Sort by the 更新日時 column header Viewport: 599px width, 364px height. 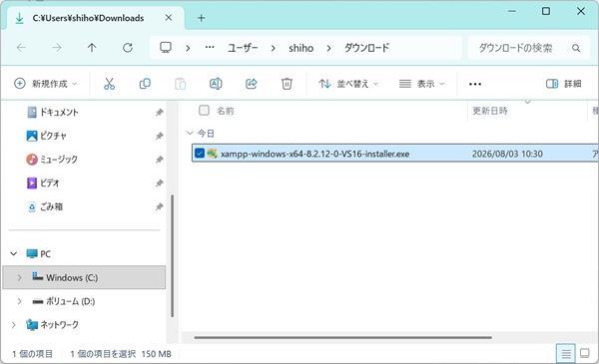pos(490,111)
